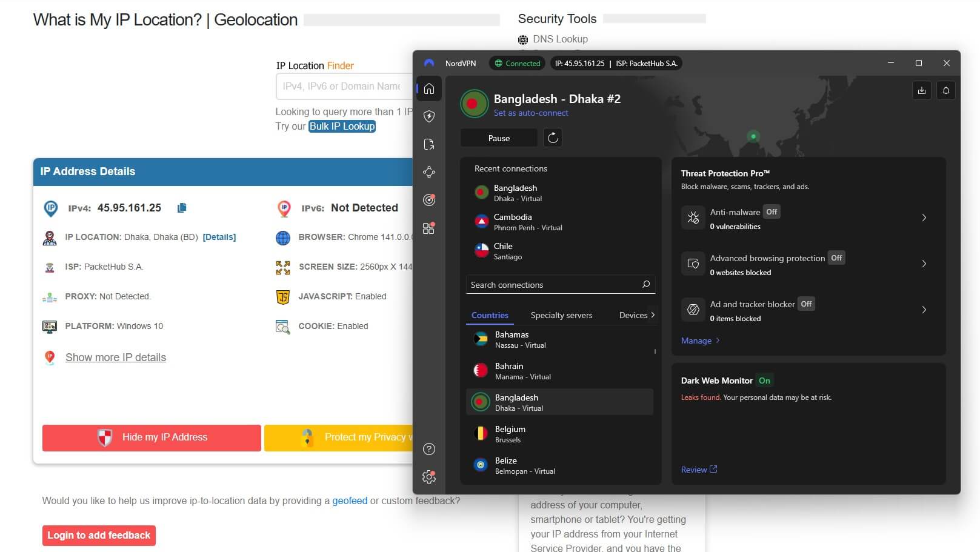980x552 pixels.
Task: Open the apps grid icon with red dot
Action: [429, 228]
